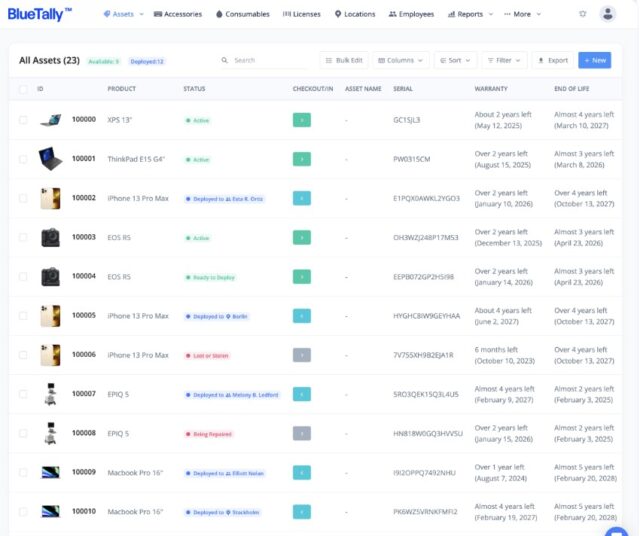Click check-in button for asset 100010
640x536 pixels.
click(x=302, y=512)
